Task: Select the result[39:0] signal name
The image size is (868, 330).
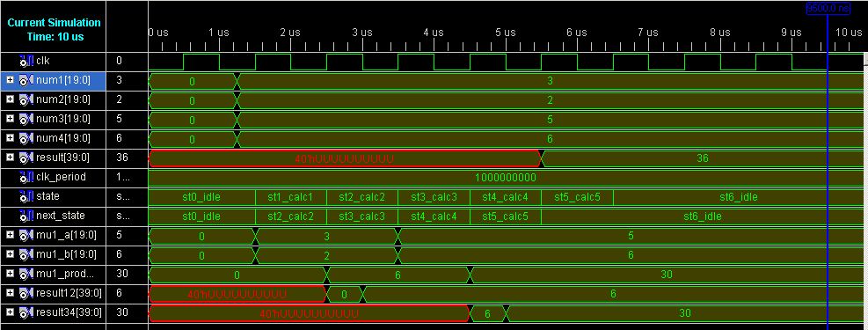Action: 62,158
